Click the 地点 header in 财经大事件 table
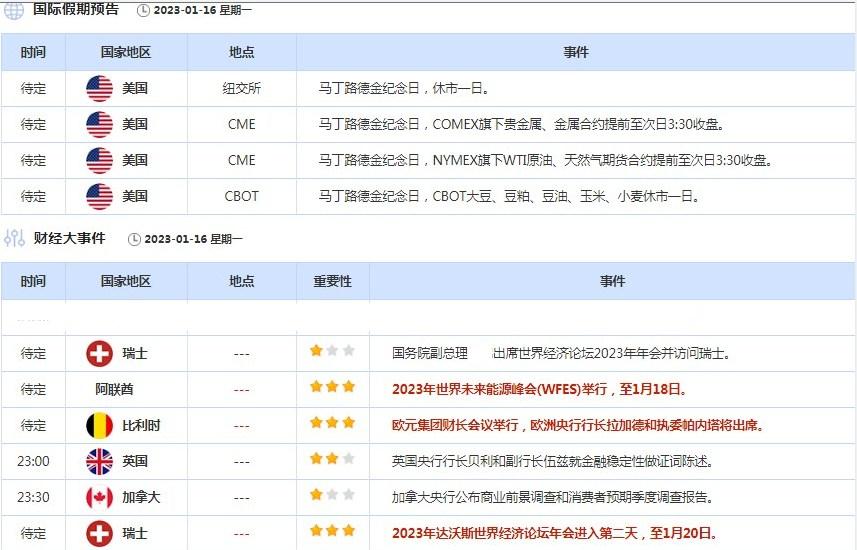 tap(241, 282)
